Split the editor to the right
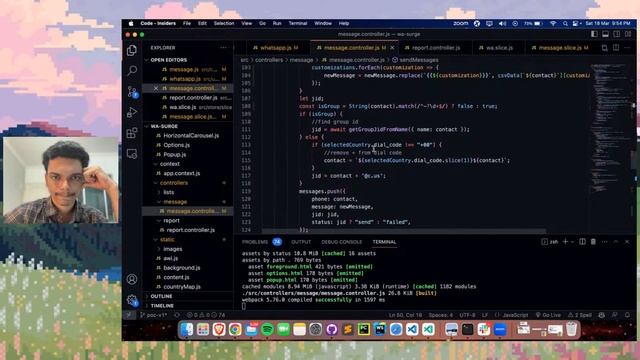 point(616,48)
